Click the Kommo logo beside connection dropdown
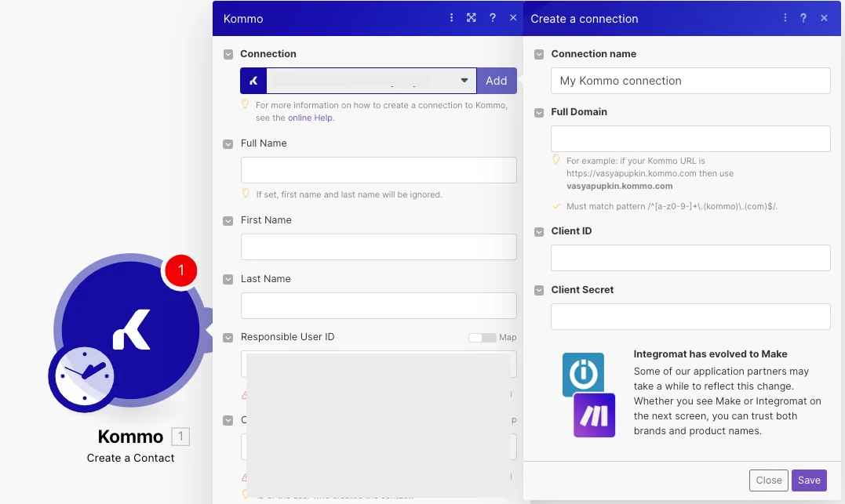 253,81
